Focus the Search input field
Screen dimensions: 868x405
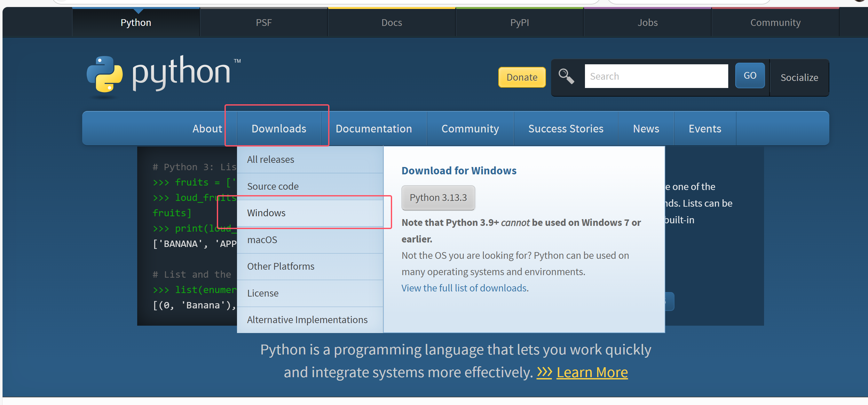tap(656, 76)
